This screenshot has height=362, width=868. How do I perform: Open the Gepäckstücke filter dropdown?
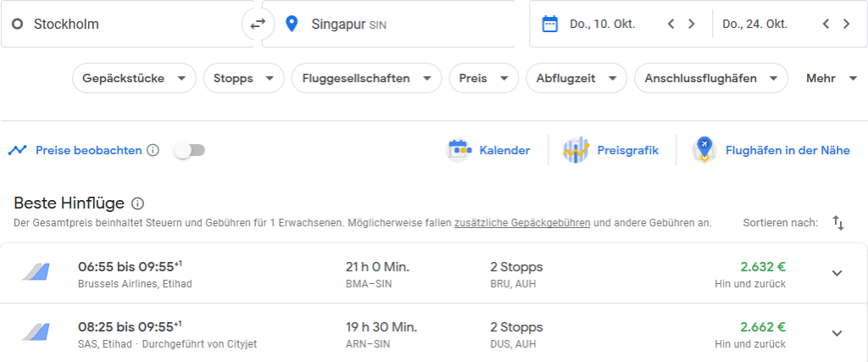[x=134, y=78]
